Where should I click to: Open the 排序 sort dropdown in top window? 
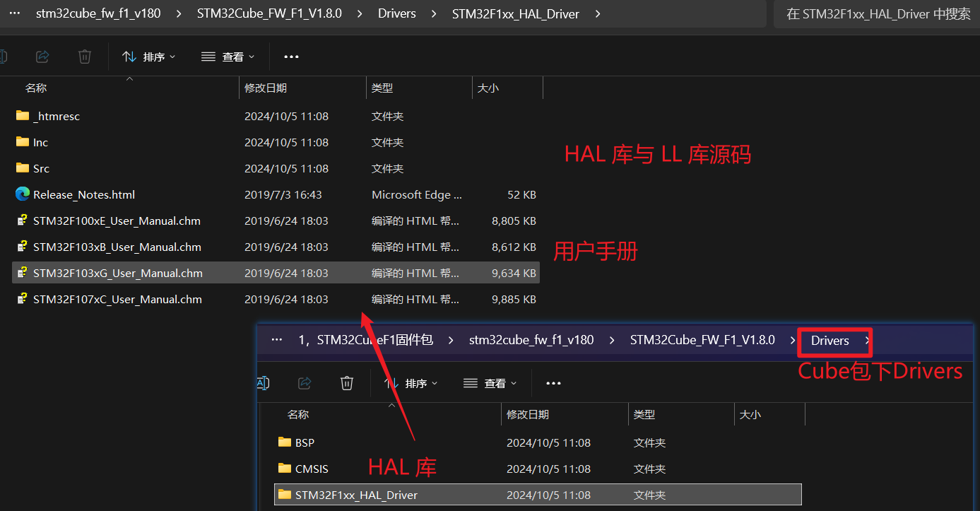coord(148,57)
